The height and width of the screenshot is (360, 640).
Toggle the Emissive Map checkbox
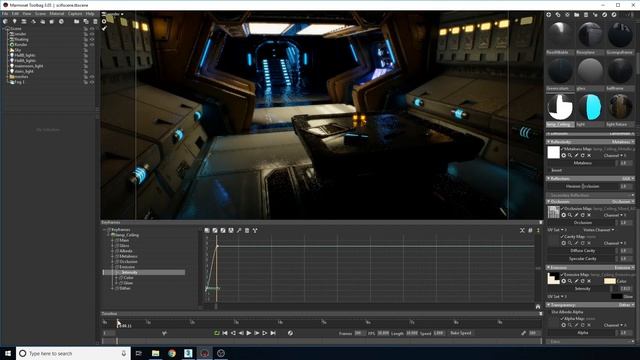tap(562, 275)
